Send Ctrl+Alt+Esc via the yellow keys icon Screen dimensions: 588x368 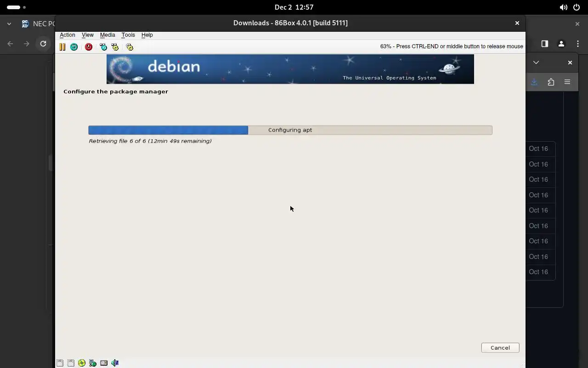point(115,47)
